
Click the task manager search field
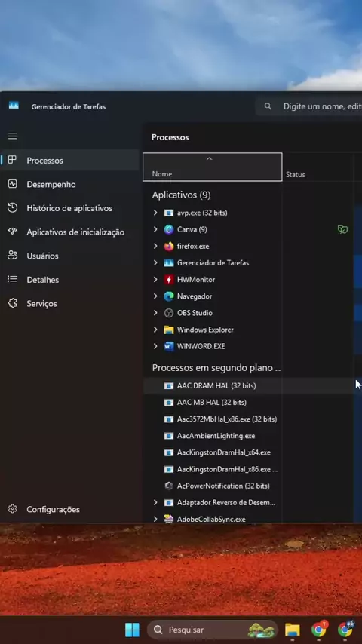pos(309,106)
